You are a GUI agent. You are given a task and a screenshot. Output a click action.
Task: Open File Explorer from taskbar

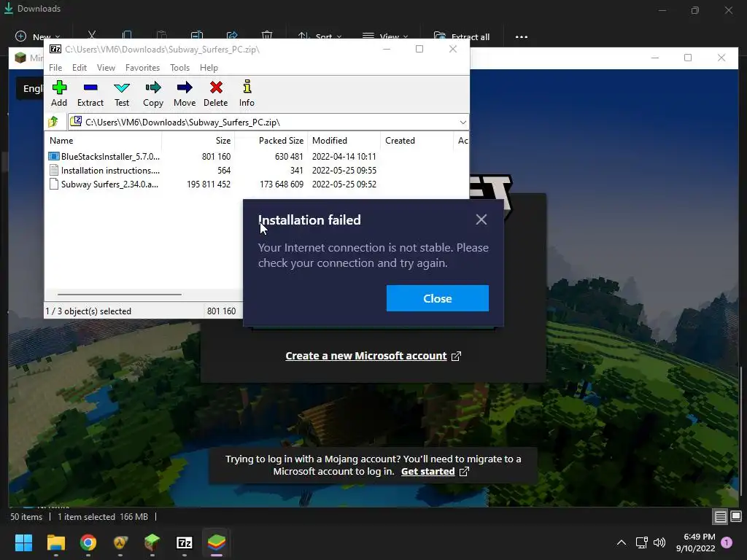[55, 542]
